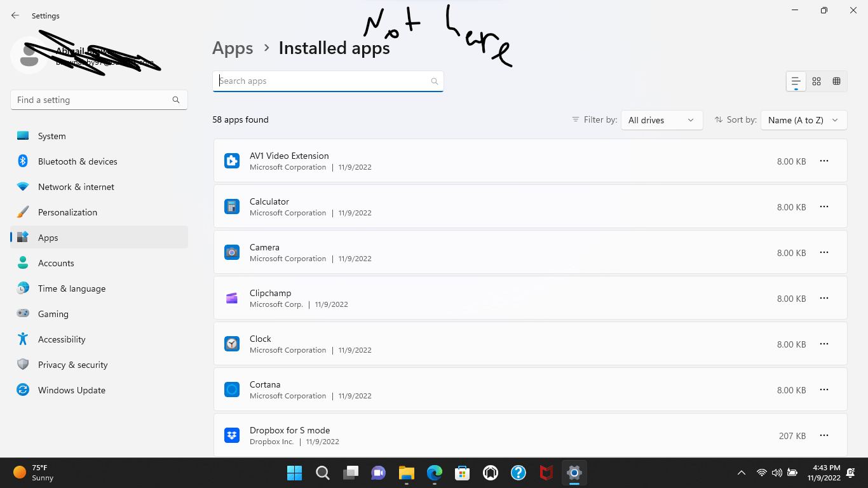Open Gaming settings
The height and width of the screenshot is (488, 868).
click(53, 313)
